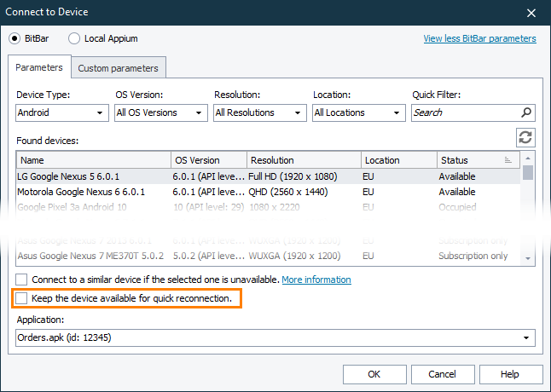Open View less BitBar parameters link
The image size is (551, 392).
(479, 38)
